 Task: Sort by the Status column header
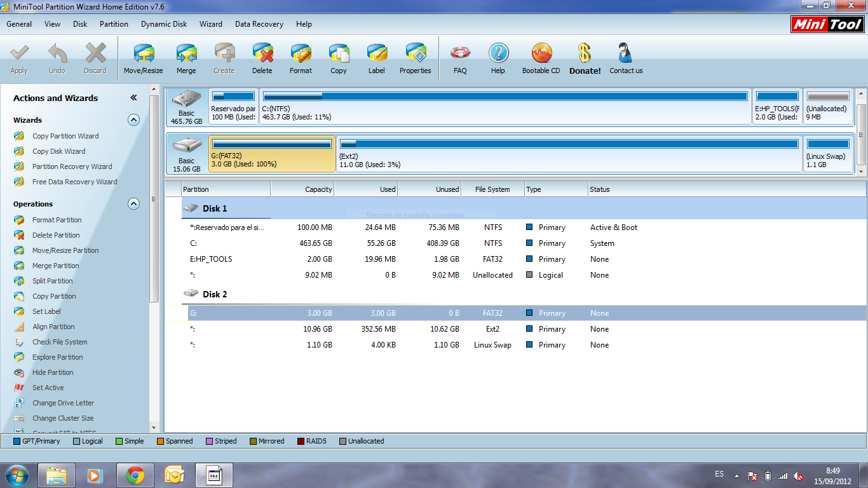(x=727, y=189)
